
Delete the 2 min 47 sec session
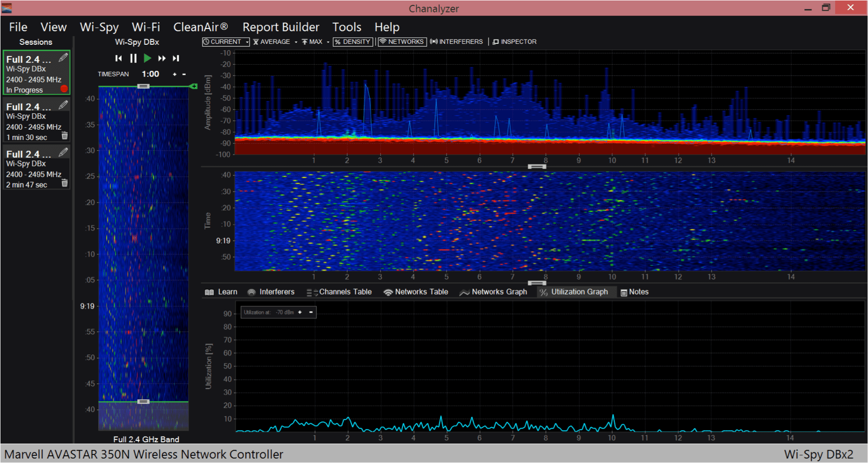click(65, 184)
